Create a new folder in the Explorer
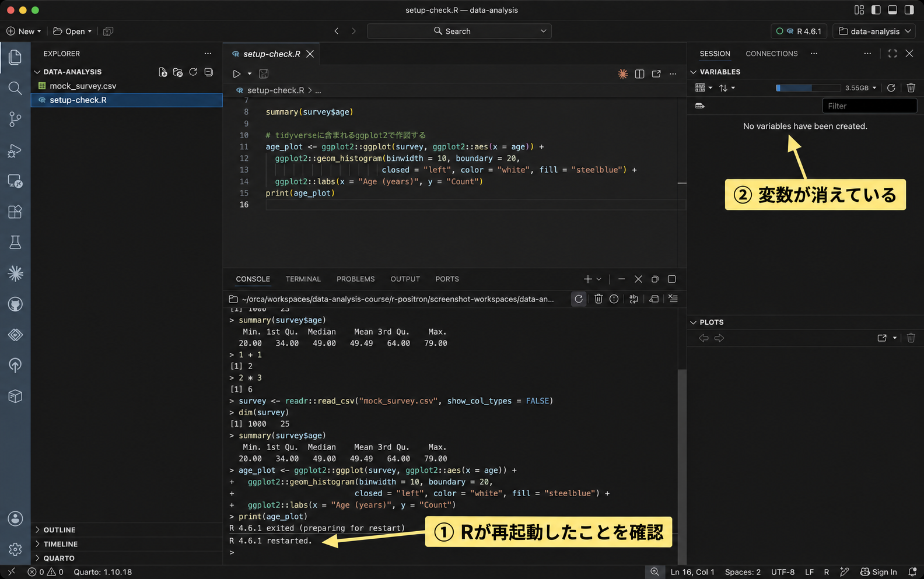Screen dimensions: 924x579 (x=178, y=72)
